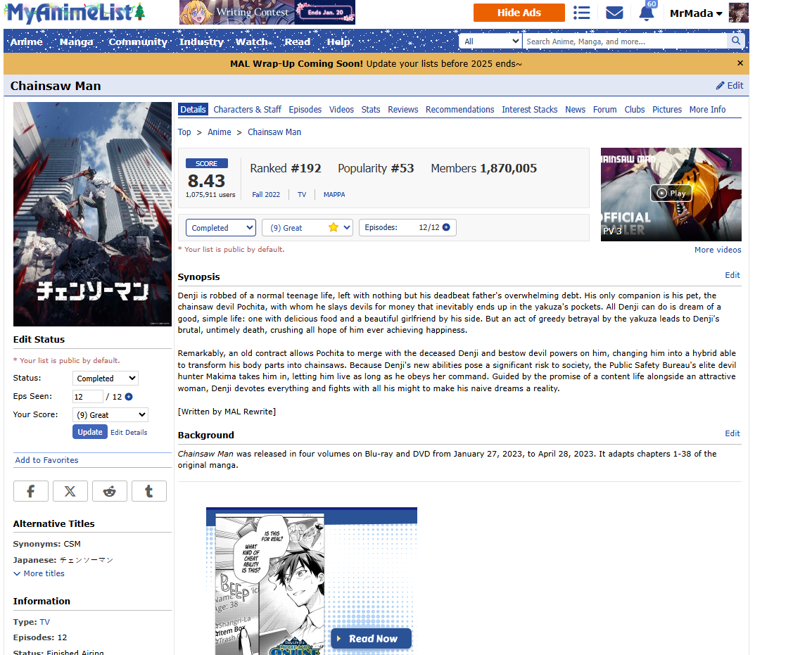Open the MAPPA studio link
The height and width of the screenshot is (655, 812).
[x=334, y=195]
